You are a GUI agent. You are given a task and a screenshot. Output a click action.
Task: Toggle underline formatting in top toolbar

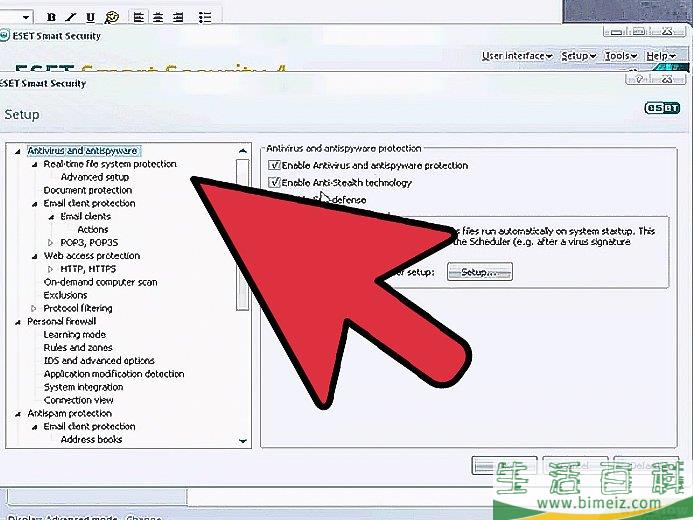(90, 17)
